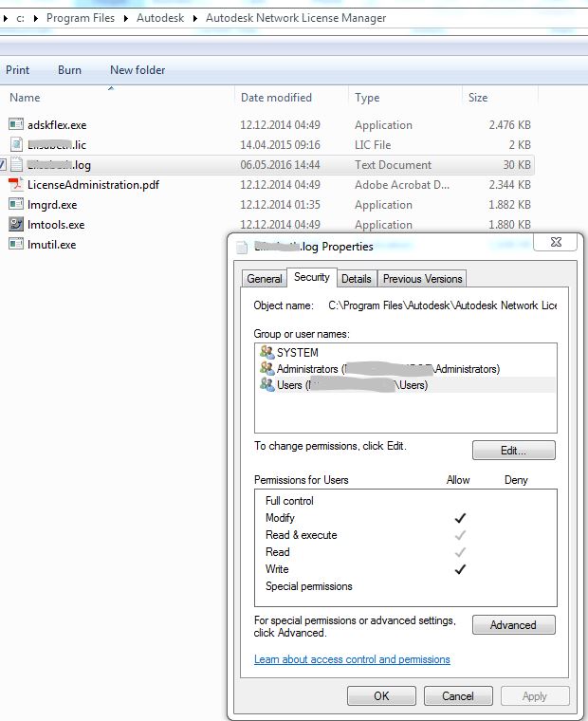Switch to the Security tab
The width and height of the screenshot is (588, 721).
point(312,277)
